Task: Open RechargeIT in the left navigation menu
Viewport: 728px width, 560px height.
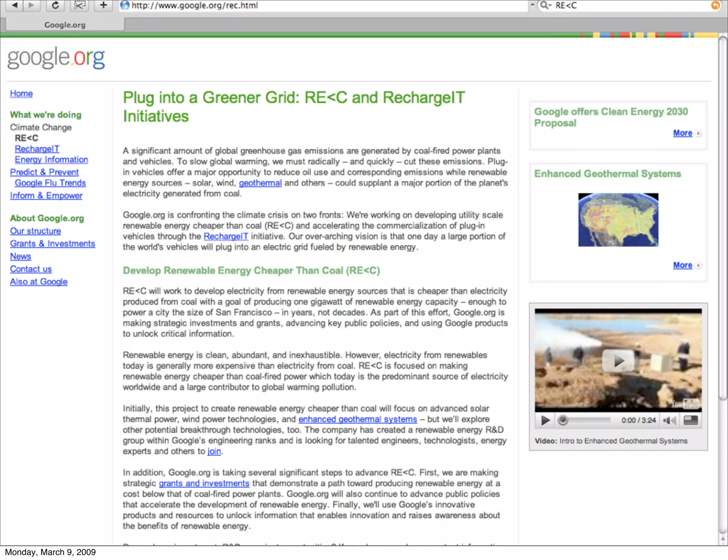Action: point(37,149)
